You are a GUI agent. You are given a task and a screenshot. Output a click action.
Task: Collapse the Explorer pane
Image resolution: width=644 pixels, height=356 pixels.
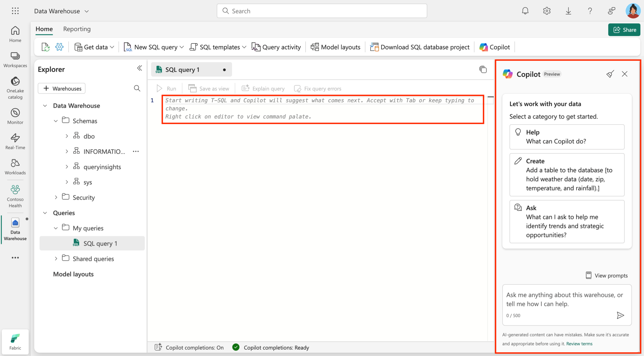coord(139,68)
